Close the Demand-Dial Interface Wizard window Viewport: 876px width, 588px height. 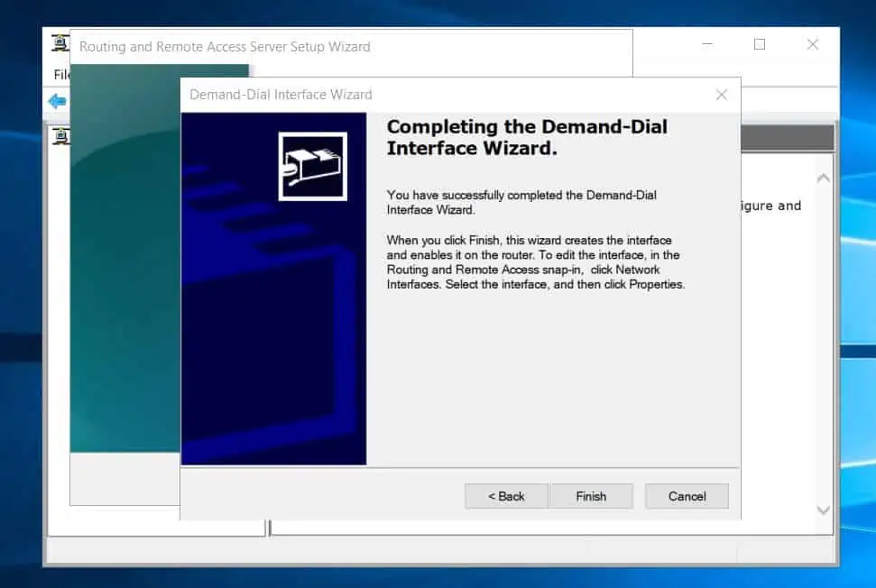(721, 95)
